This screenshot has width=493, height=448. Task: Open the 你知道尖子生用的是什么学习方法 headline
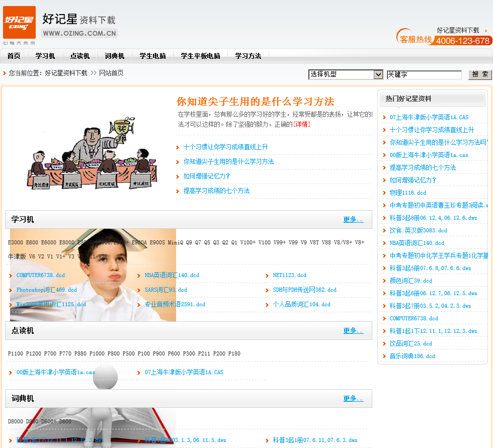coord(256,102)
